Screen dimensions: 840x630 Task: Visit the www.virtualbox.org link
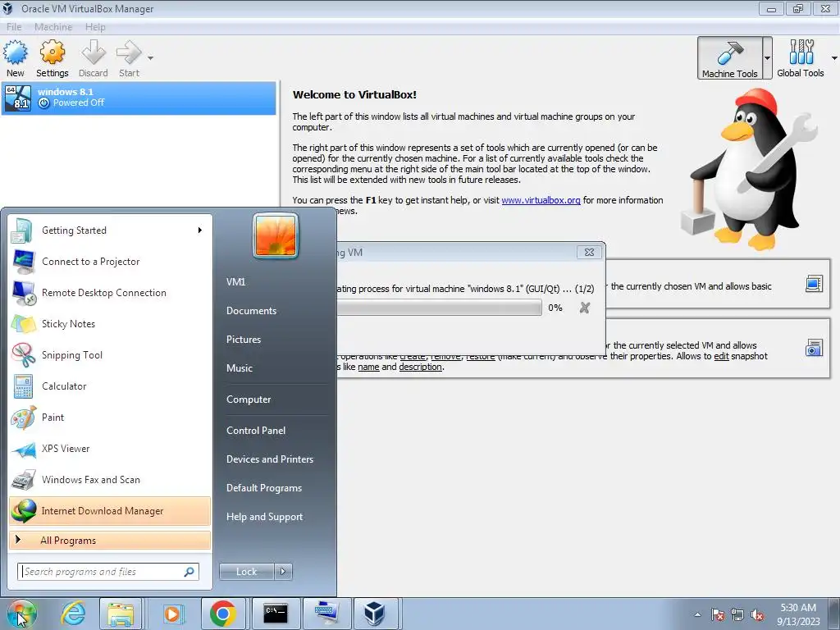tap(541, 200)
